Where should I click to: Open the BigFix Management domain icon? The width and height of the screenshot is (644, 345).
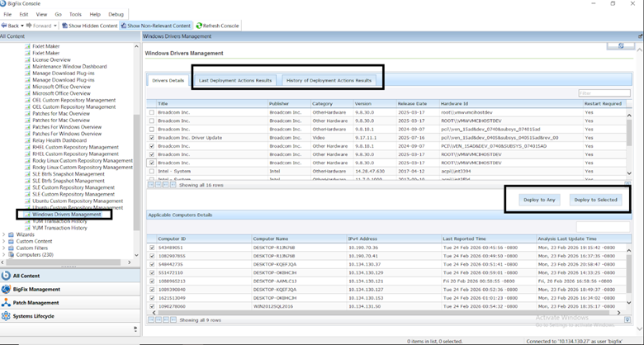pos(7,290)
